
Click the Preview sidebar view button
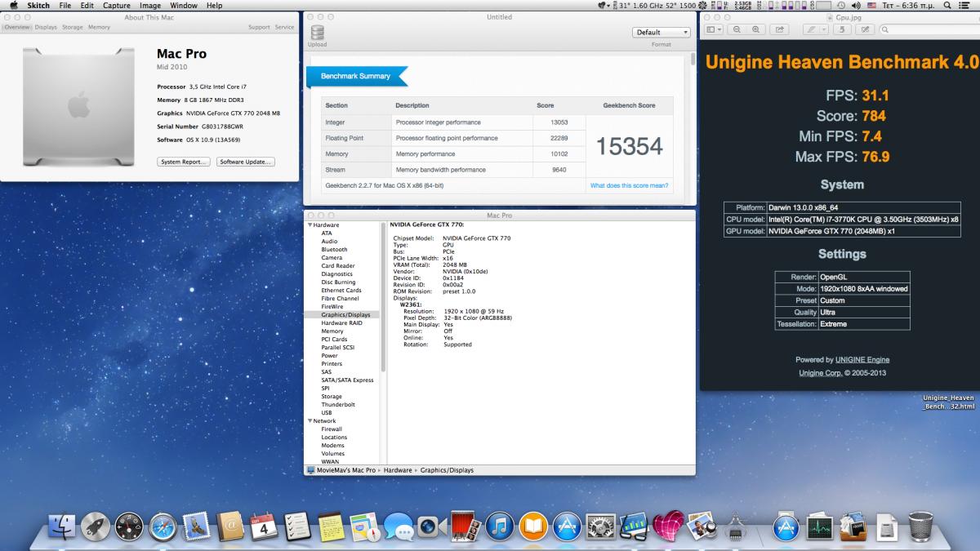715,29
